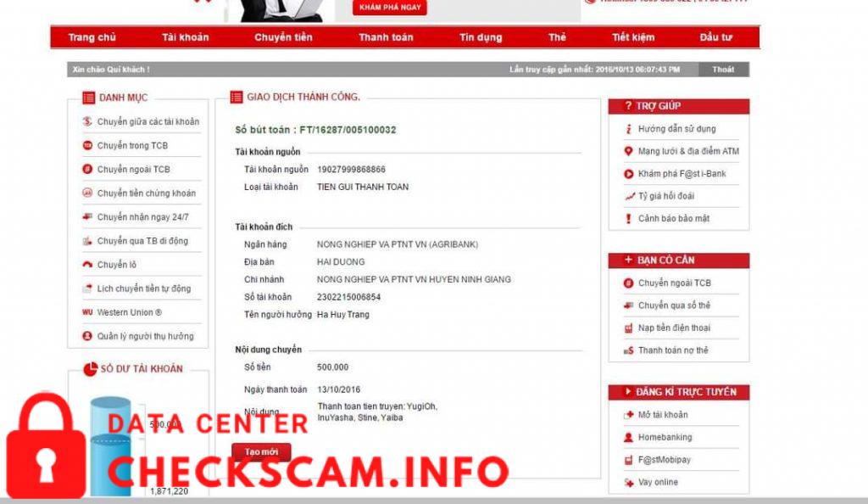Viewport: 868px width, 504px height.
Task: Open Chuyển nhận ngay 24/7 link
Action: coord(142,216)
